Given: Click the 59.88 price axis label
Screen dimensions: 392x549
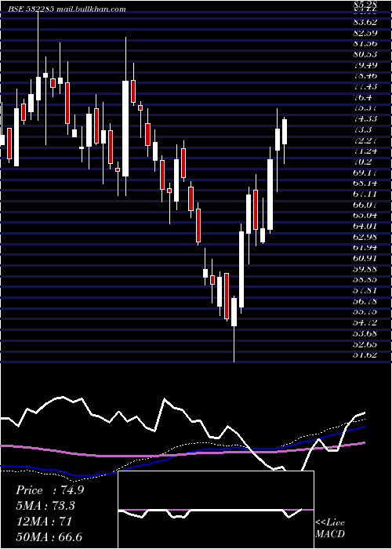Looking at the screenshot, I should pos(365,269).
